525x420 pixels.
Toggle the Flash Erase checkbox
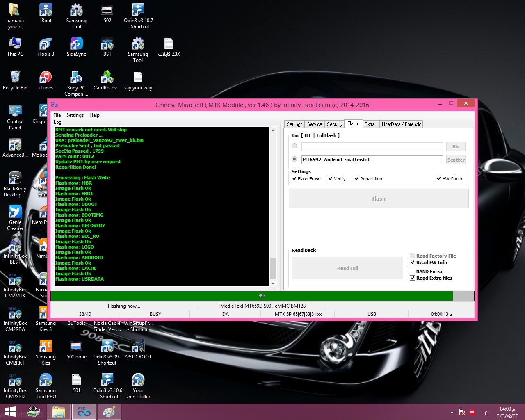pos(294,179)
